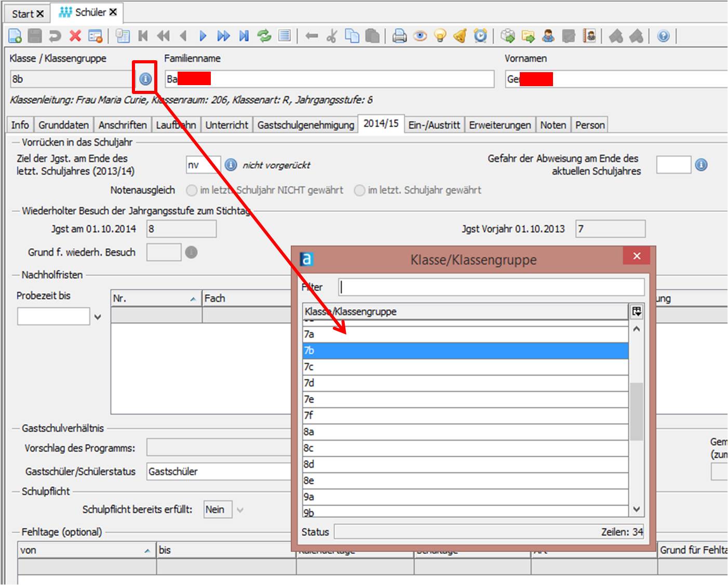
Task: Click the eye preview icon
Action: (x=420, y=36)
